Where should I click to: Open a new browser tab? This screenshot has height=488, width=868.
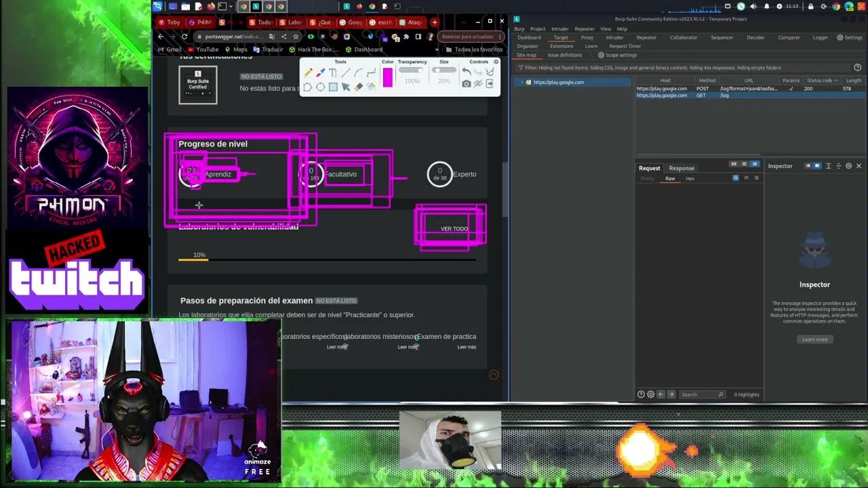pyautogui.click(x=435, y=22)
